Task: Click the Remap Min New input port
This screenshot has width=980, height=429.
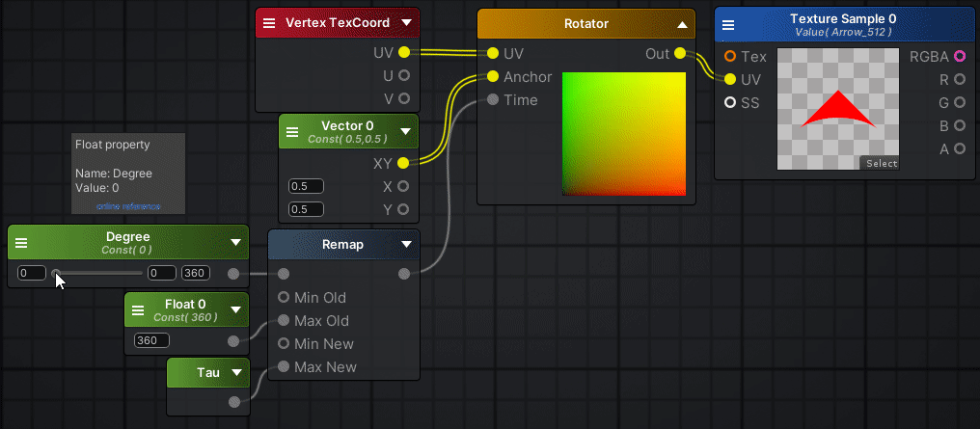Action: coord(284,343)
